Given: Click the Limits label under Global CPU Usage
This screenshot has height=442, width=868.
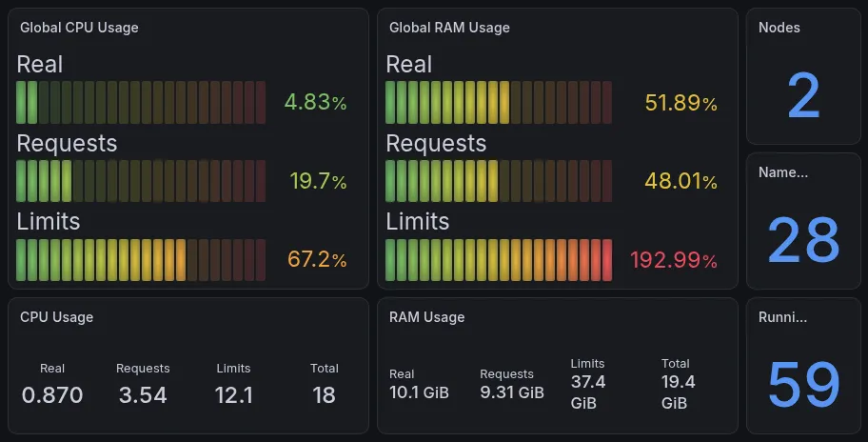Looking at the screenshot, I should 49,222.
